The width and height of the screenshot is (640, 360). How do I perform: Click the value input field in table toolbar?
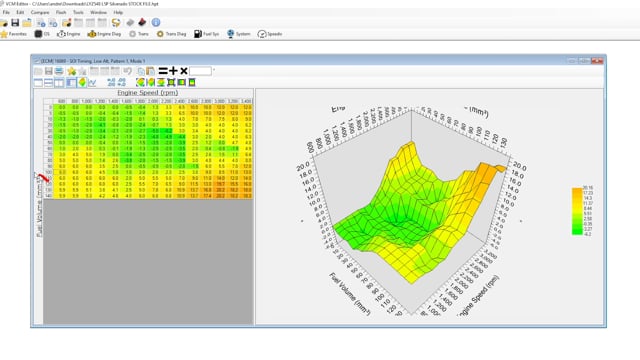pos(200,71)
